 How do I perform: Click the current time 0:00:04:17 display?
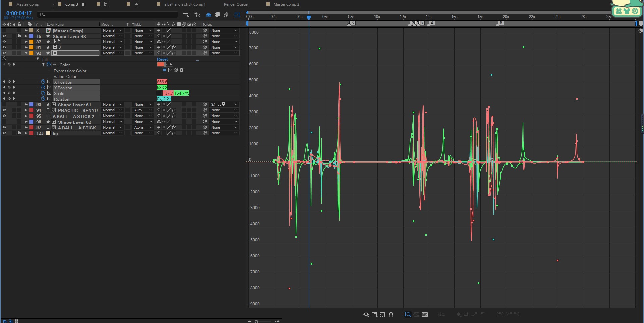pyautogui.click(x=19, y=13)
